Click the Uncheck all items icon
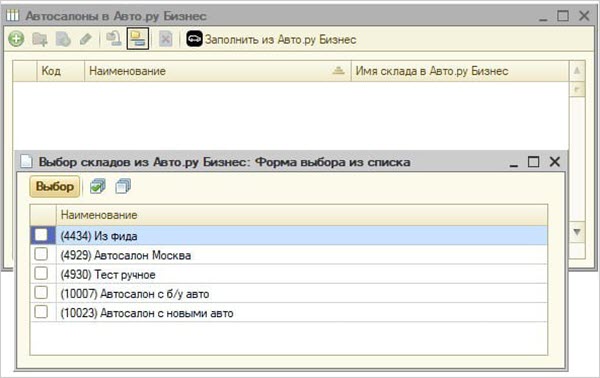600x378 pixels. (123, 186)
